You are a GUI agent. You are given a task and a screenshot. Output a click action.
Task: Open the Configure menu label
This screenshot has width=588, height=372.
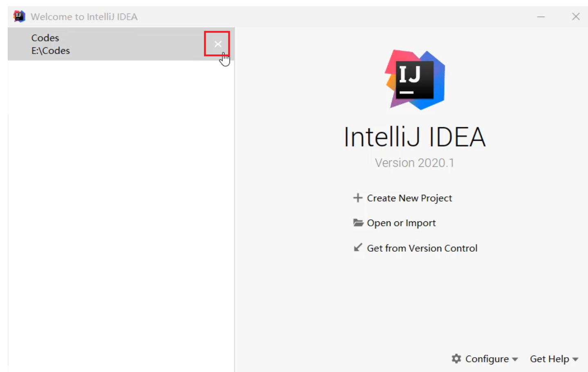tap(487, 359)
